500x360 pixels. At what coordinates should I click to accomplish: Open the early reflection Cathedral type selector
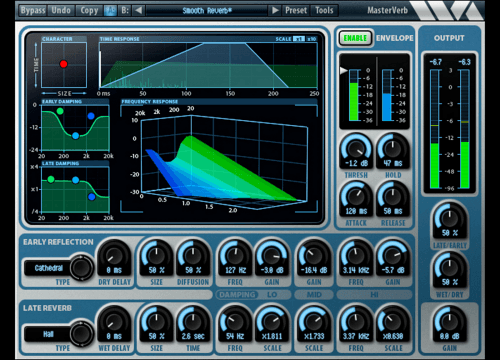point(49,268)
